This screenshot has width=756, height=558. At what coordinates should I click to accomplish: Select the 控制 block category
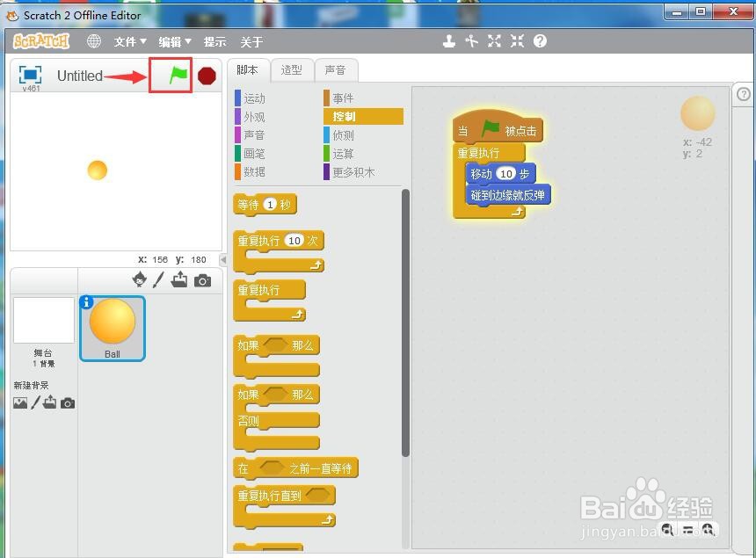[363, 117]
